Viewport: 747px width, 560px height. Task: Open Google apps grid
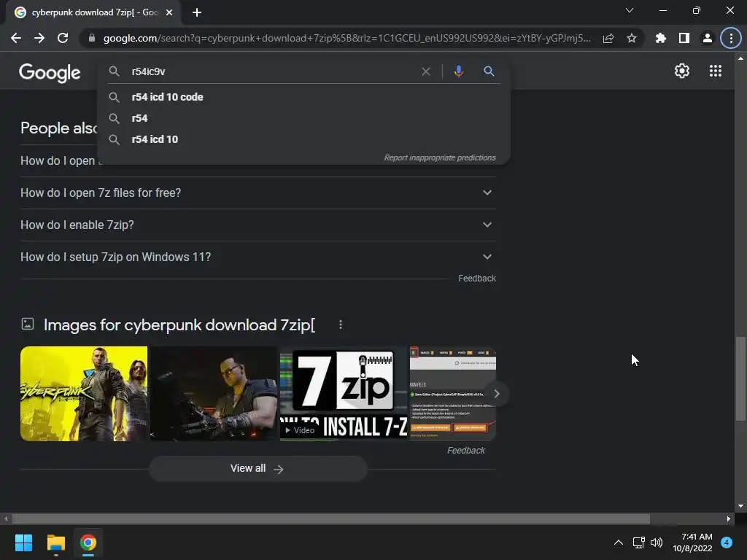716,71
